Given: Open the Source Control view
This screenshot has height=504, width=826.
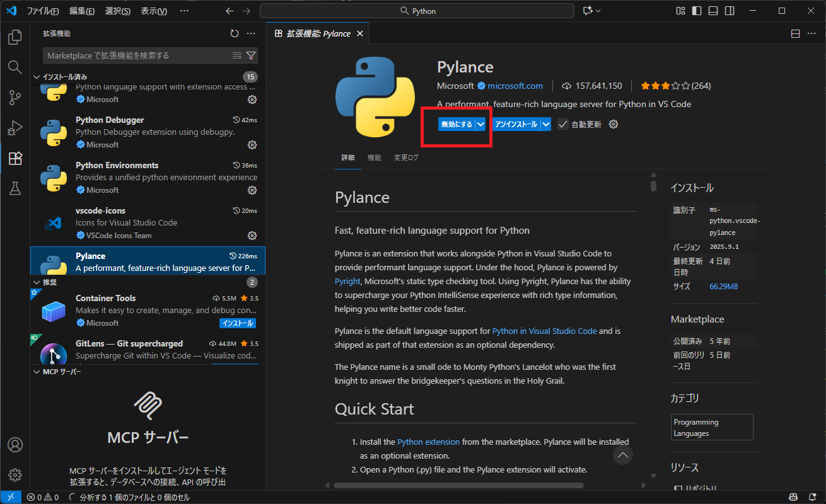Looking at the screenshot, I should (15, 98).
